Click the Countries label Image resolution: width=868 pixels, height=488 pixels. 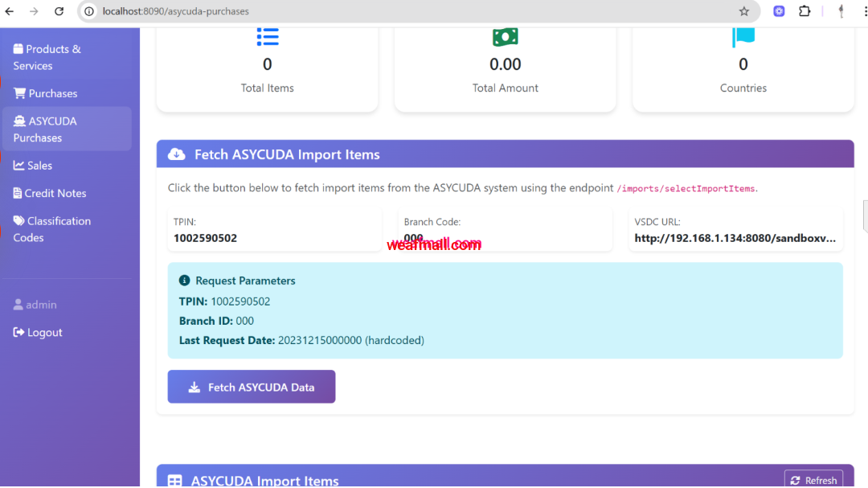(x=743, y=88)
